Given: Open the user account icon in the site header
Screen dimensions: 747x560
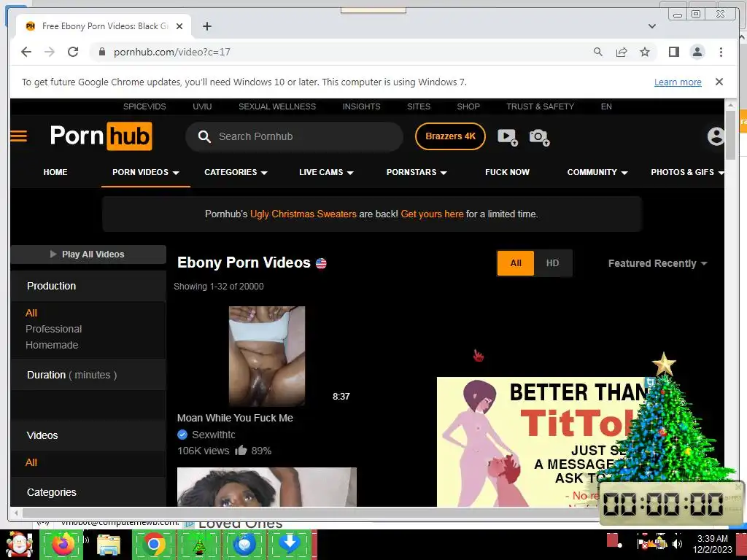Looking at the screenshot, I should tap(716, 136).
